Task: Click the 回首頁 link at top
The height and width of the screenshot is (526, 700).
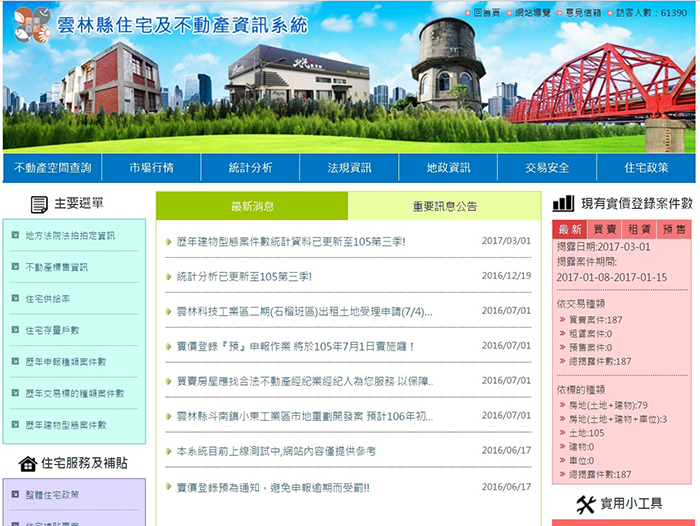Action: pos(486,13)
